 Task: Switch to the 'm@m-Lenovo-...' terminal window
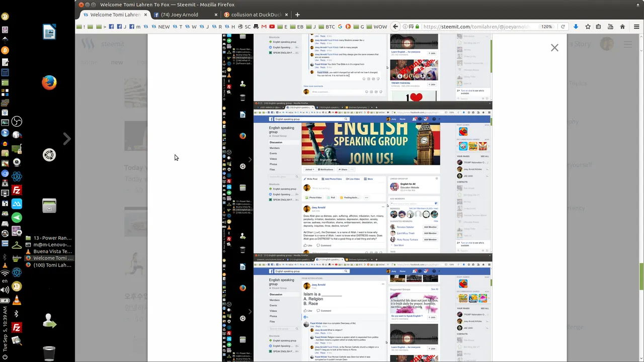(48, 244)
